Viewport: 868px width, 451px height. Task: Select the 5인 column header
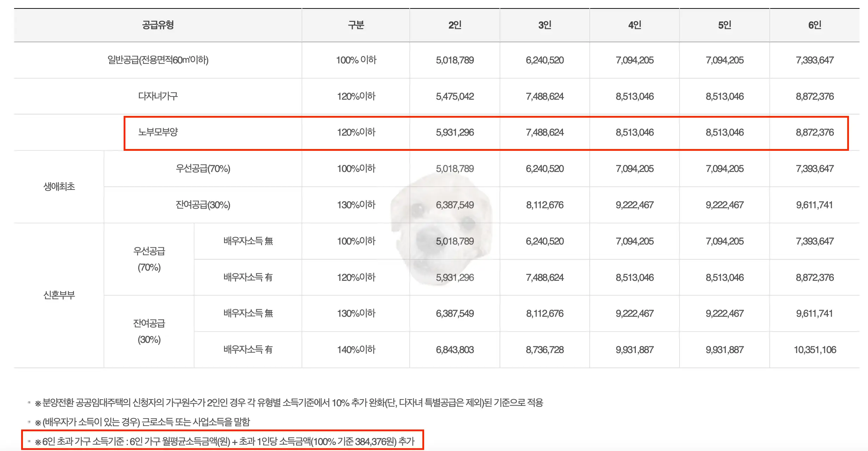click(x=724, y=25)
